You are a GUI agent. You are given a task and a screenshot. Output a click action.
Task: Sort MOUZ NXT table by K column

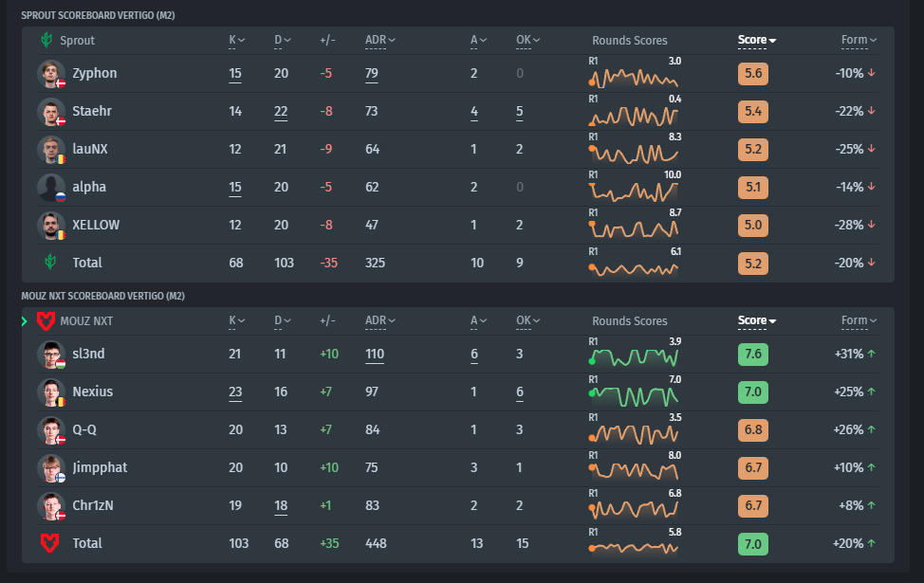[237, 321]
